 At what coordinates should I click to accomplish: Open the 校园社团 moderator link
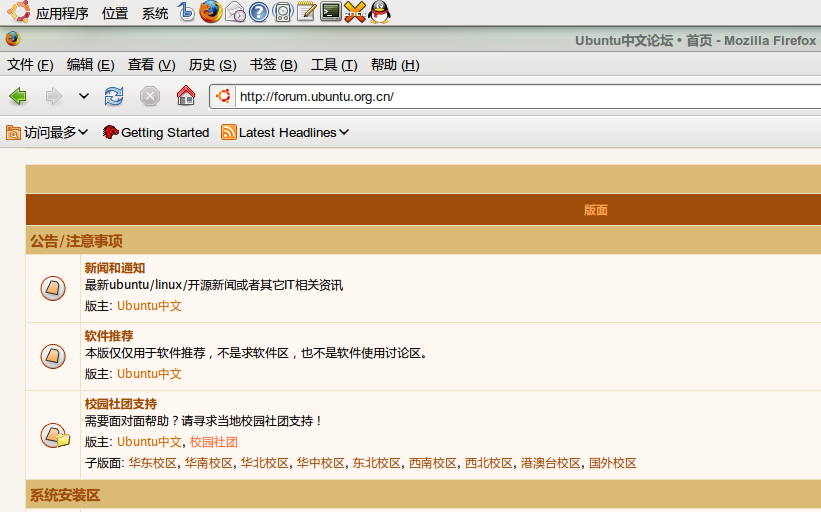click(214, 442)
